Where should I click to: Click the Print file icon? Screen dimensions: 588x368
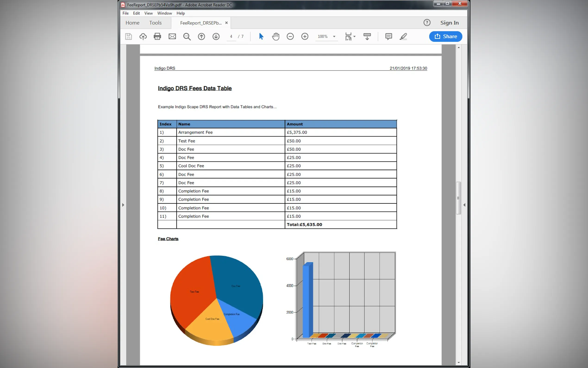157,37
